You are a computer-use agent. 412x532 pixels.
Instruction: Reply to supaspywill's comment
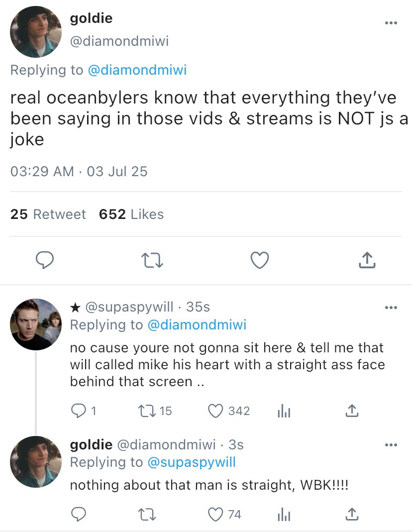click(79, 411)
